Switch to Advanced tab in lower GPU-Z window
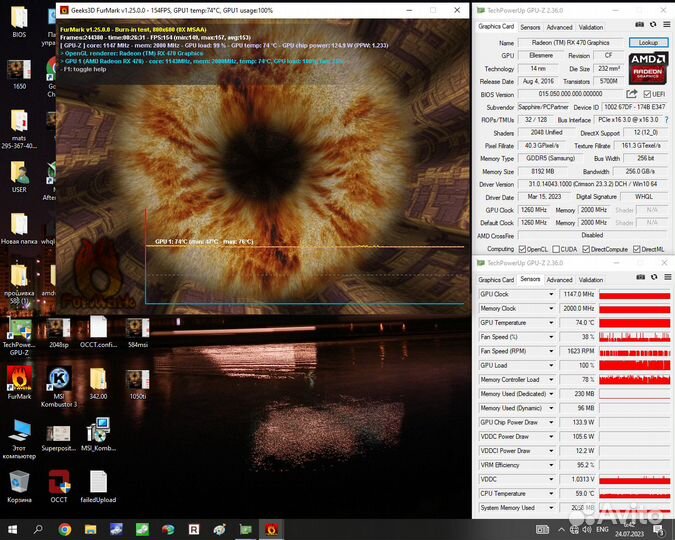 (x=559, y=279)
